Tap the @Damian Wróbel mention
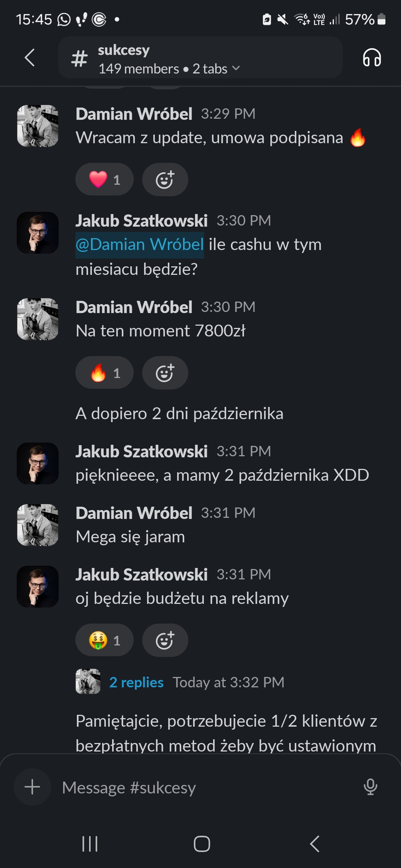The height and width of the screenshot is (868, 401). click(140, 245)
